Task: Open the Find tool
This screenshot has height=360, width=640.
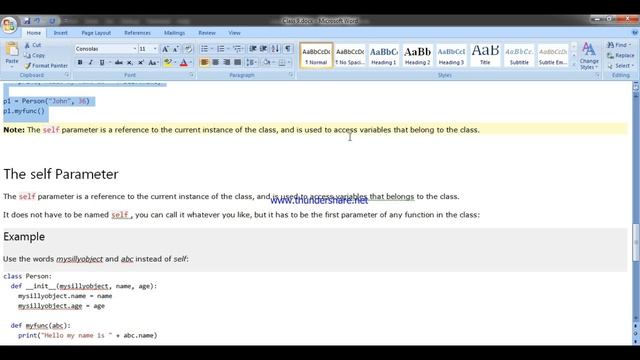Action: coord(619,45)
